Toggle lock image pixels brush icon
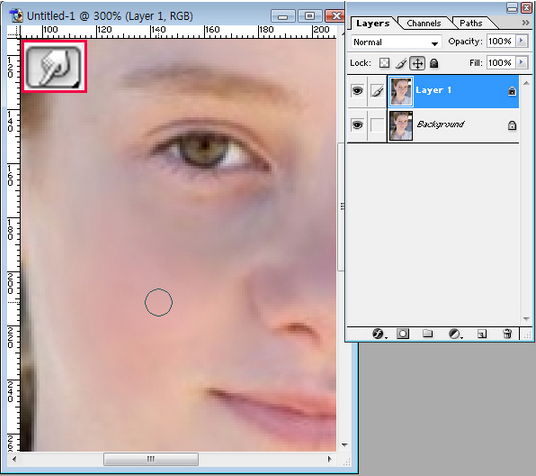536x476 pixels. (401, 63)
